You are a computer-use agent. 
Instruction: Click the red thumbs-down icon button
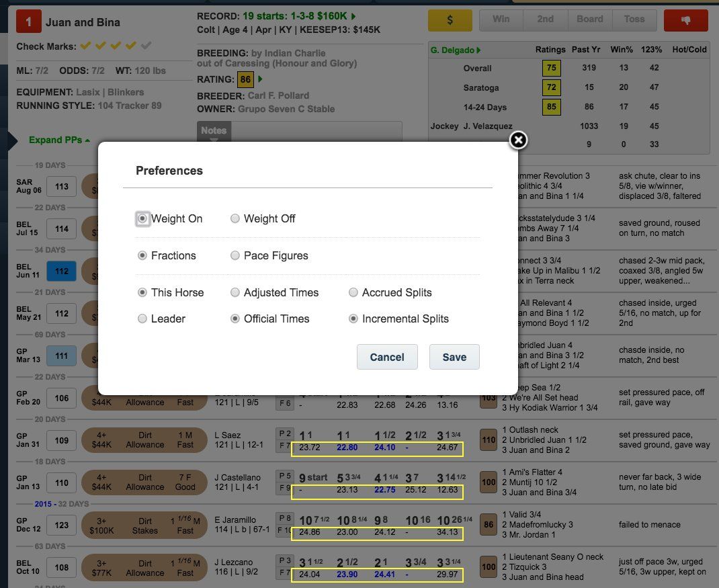(x=685, y=20)
